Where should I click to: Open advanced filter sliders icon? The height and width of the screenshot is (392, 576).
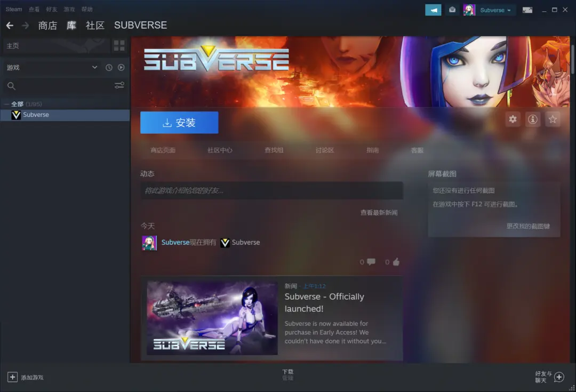119,85
